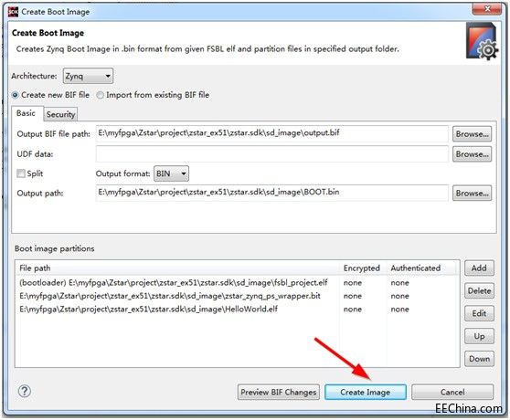Expand the Output format BIN dropdown
The image size is (510, 420).
[171, 173]
